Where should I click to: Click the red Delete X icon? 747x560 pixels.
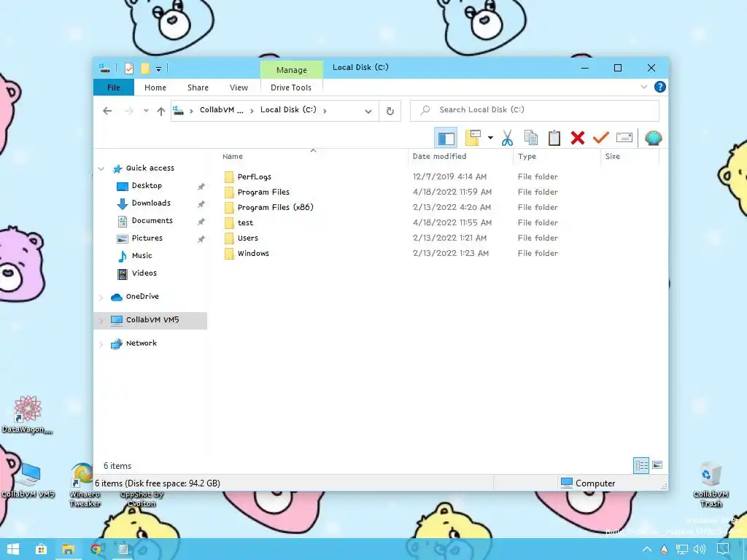[x=578, y=138]
